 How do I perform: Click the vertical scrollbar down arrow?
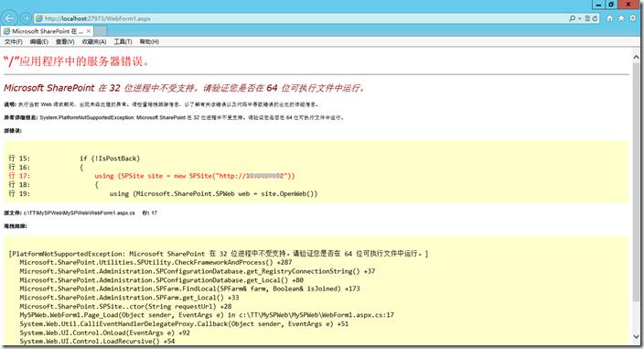pyautogui.click(x=636, y=336)
